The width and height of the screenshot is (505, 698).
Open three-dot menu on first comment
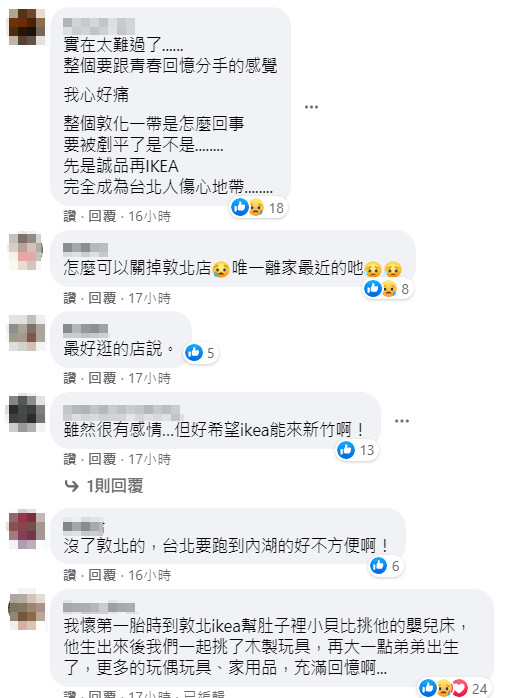[x=311, y=107]
